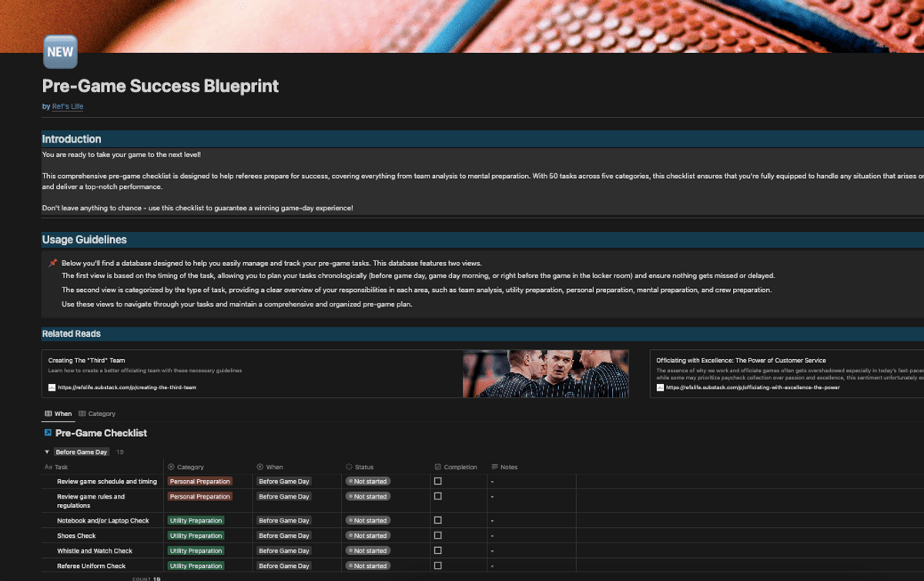Collapse the Before Game Day group
924x581 pixels.
pos(47,452)
